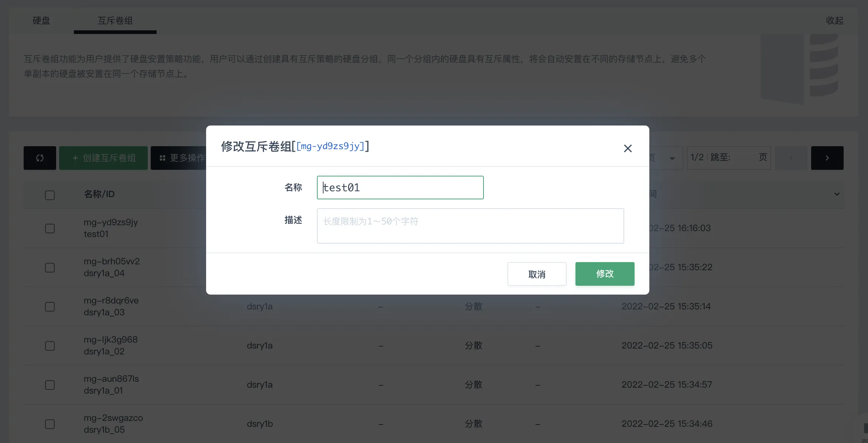This screenshot has height=443, width=868.
Task: Switch to the 硬盘 tab
Action: coord(41,21)
